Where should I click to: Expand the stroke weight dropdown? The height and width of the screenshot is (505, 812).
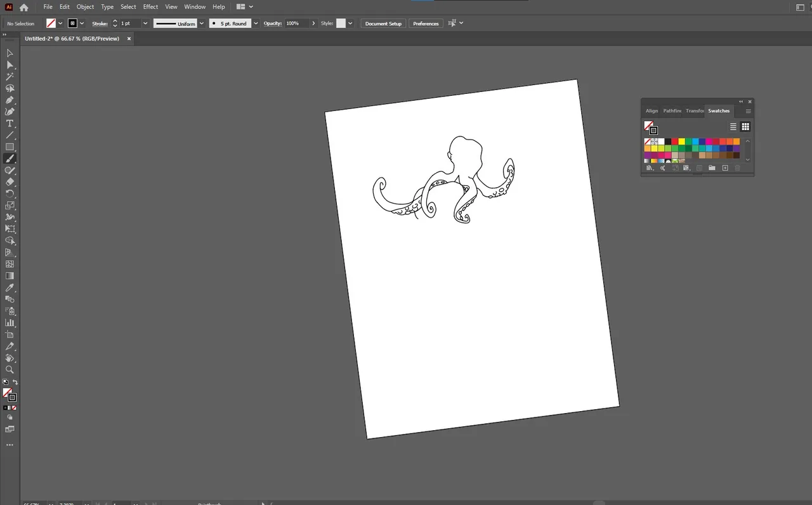tap(145, 23)
